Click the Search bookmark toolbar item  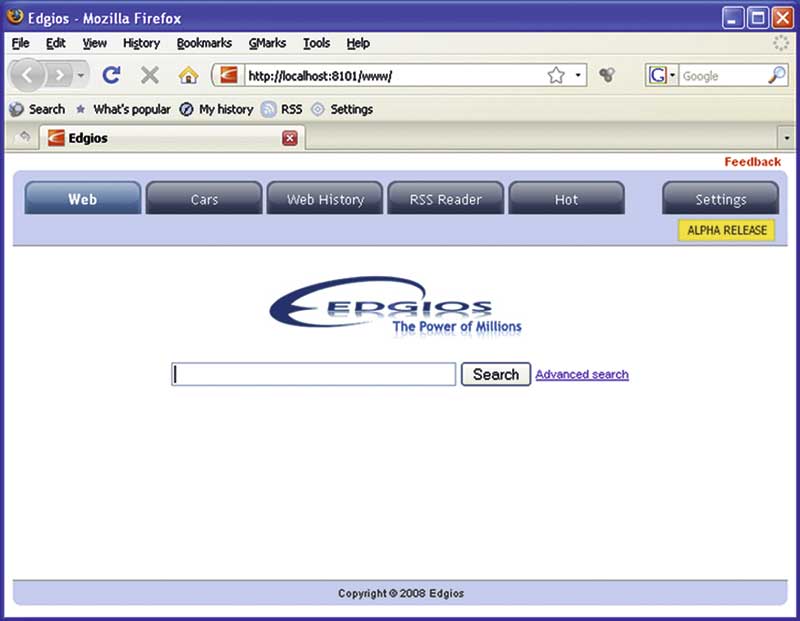tap(37, 109)
